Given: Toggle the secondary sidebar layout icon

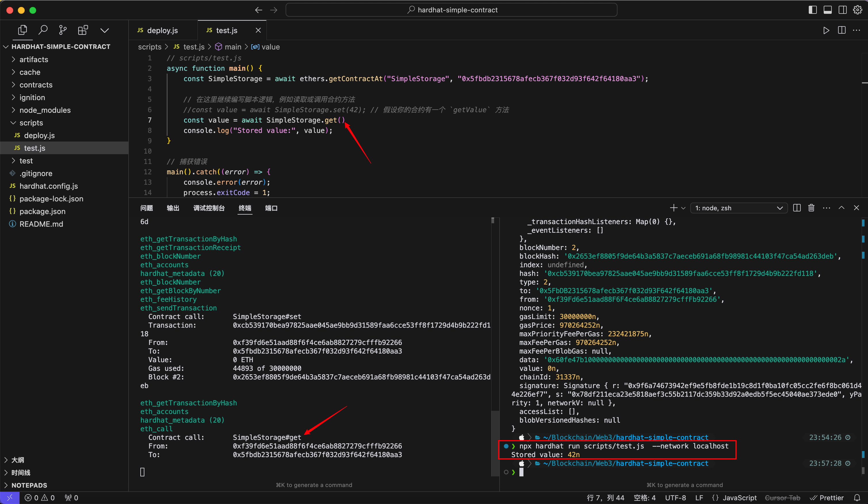Looking at the screenshot, I should 842,10.
